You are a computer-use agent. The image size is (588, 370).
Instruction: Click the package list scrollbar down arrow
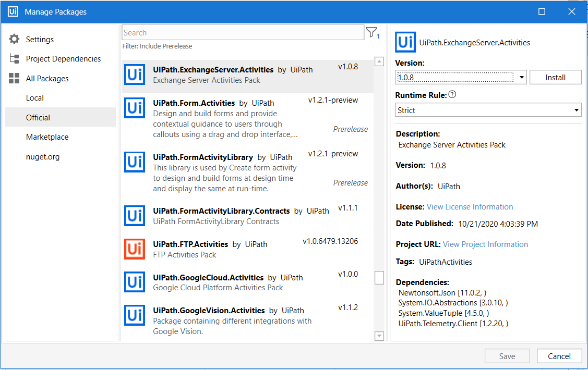point(379,336)
